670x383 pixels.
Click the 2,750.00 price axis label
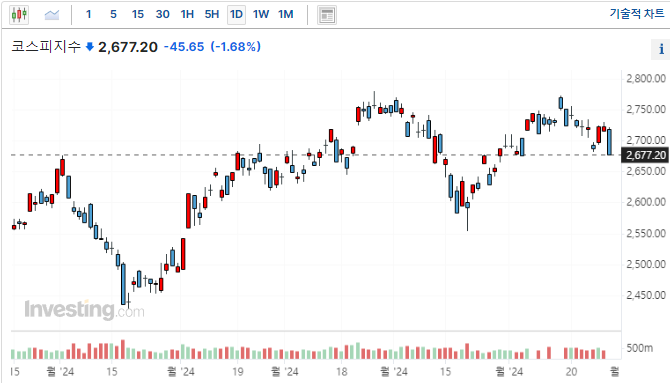click(646, 109)
